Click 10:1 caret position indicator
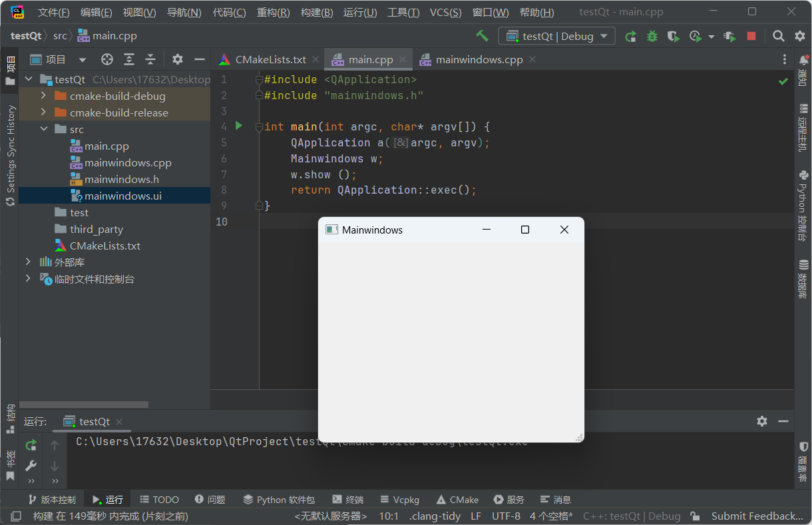The image size is (812, 525). click(x=389, y=516)
